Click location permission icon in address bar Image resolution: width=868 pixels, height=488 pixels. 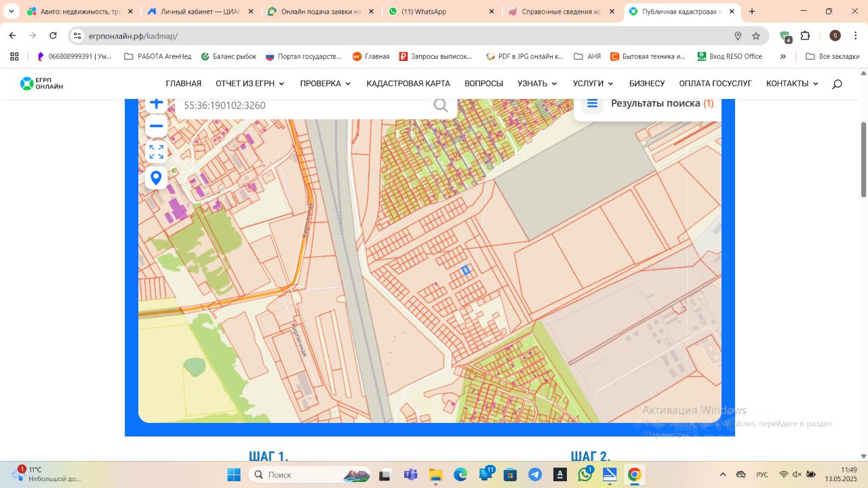tap(738, 36)
